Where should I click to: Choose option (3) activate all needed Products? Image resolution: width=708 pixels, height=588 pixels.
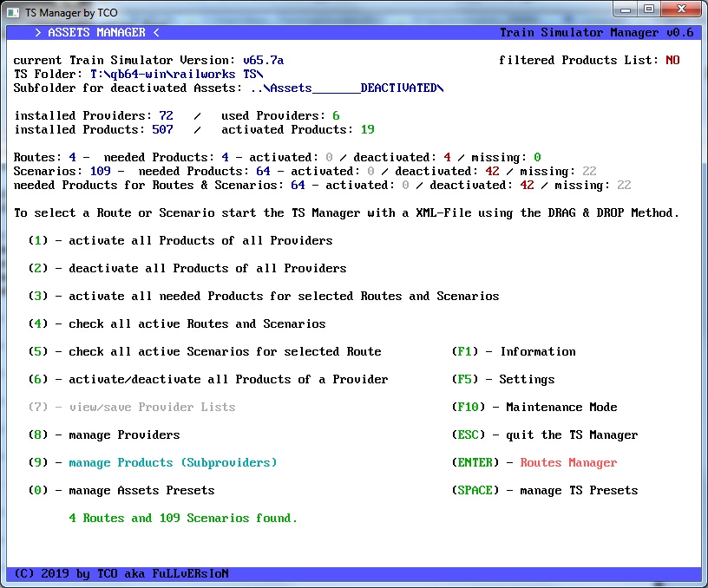click(x=264, y=296)
